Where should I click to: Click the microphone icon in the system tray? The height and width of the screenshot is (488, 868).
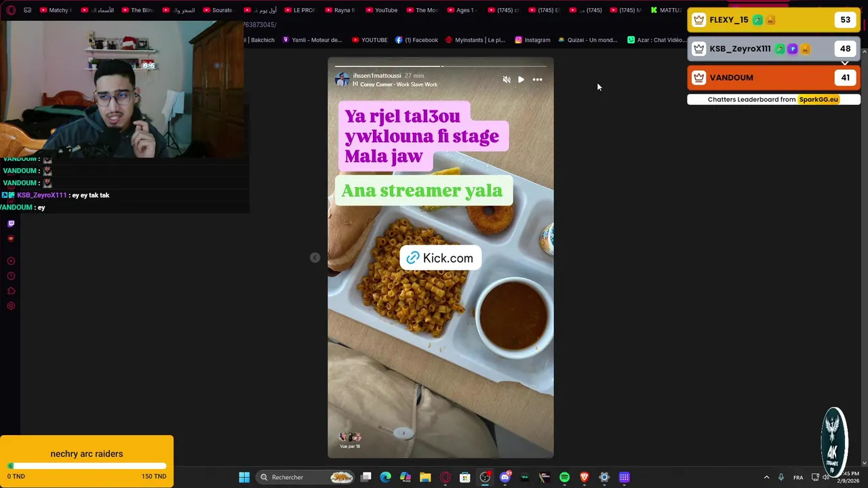[x=781, y=477]
